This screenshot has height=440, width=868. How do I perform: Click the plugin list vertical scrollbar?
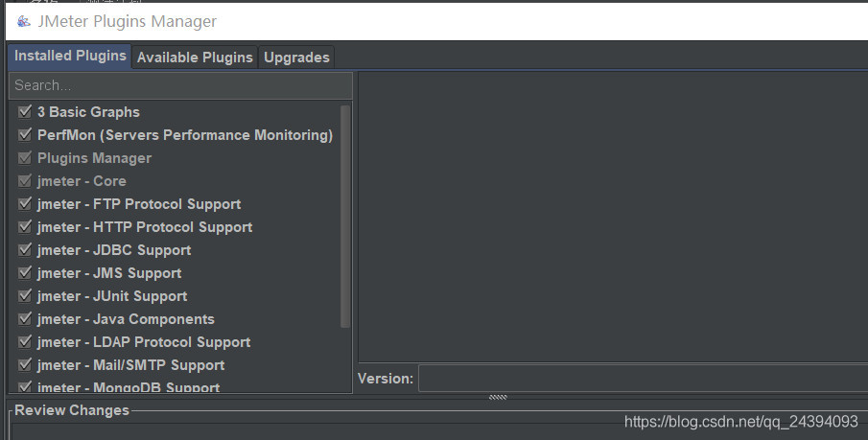click(x=345, y=217)
